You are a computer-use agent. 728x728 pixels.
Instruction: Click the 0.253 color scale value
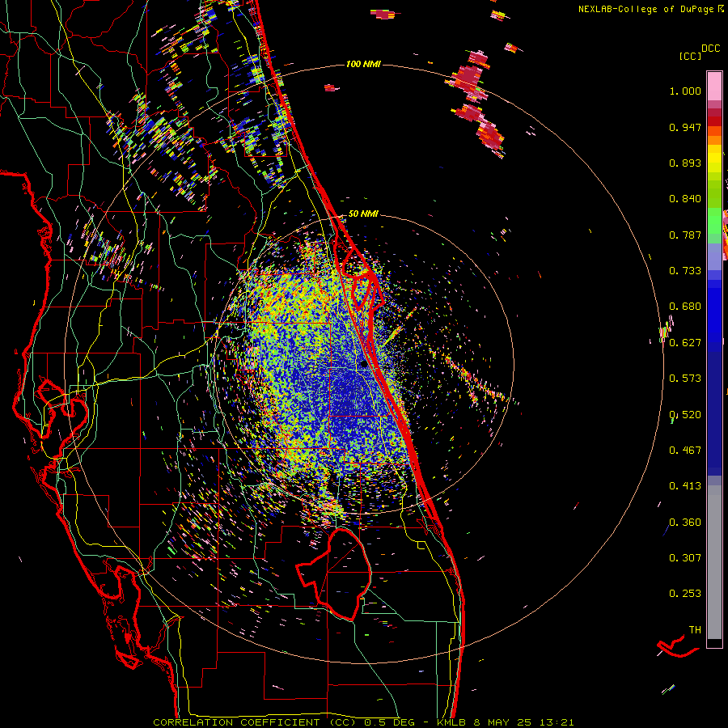click(685, 594)
